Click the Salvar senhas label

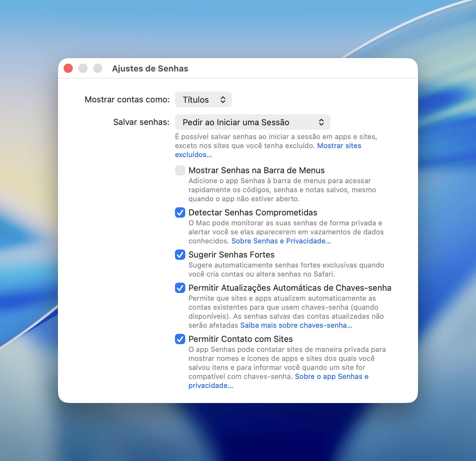pyautogui.click(x=141, y=122)
